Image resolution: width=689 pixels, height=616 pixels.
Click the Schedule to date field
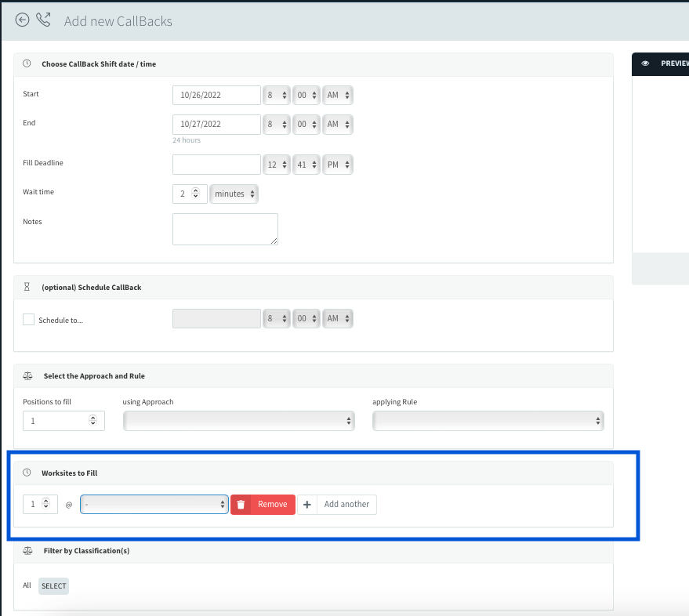click(216, 318)
